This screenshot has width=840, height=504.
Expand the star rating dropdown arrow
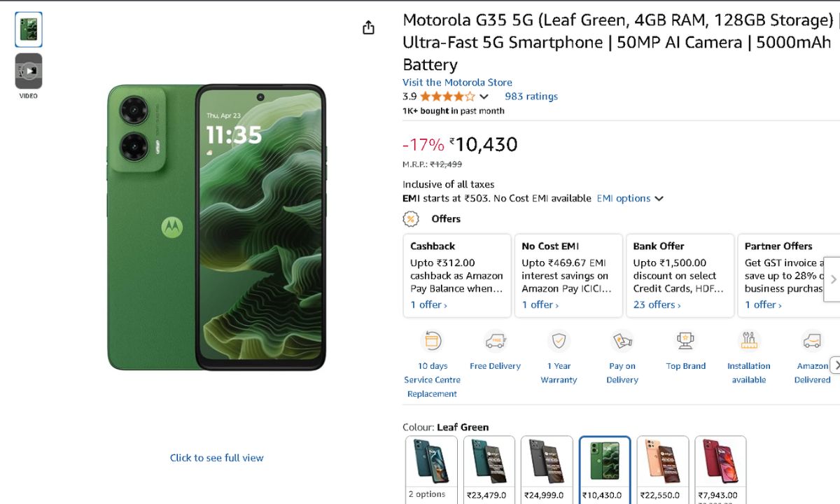[484, 97]
